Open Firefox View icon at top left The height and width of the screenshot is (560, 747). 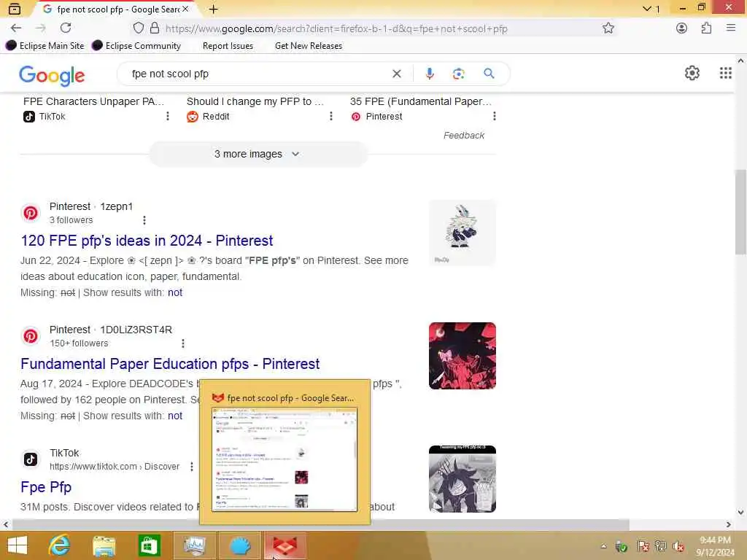(x=15, y=9)
